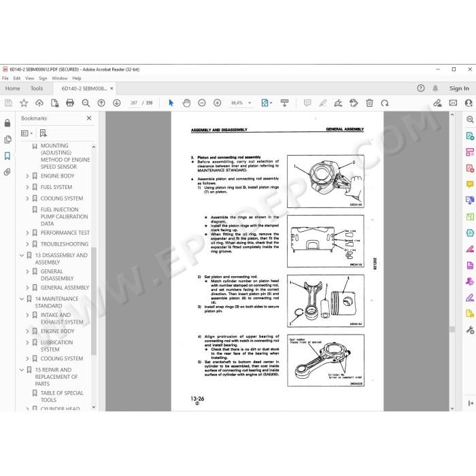476x476 pixels.
Task: Open the Edit menu
Action: click(x=17, y=78)
